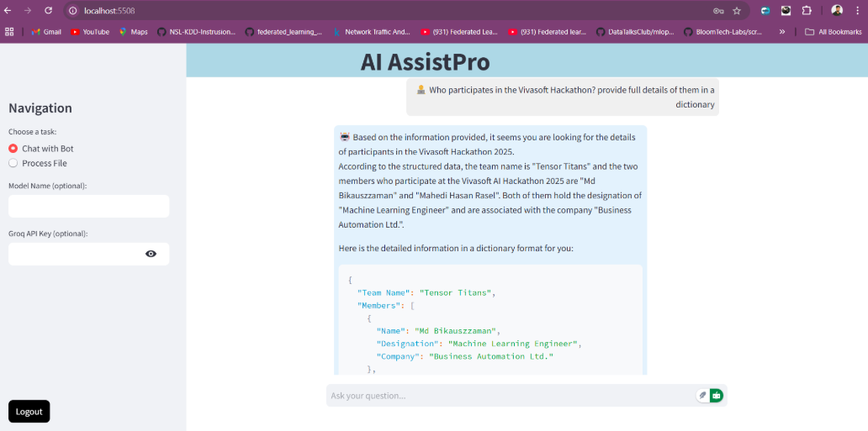Click the saved password key icon
Image resolution: width=868 pixels, height=431 pixels.
tap(718, 11)
